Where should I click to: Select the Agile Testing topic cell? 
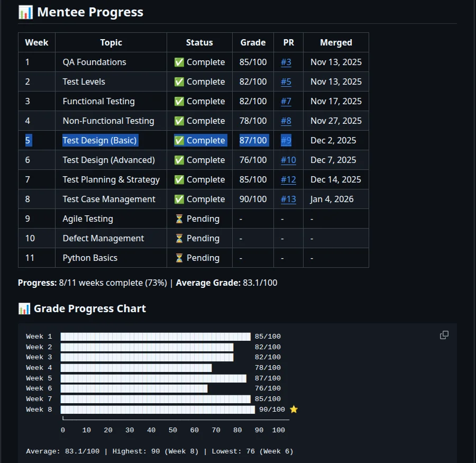[88, 219]
